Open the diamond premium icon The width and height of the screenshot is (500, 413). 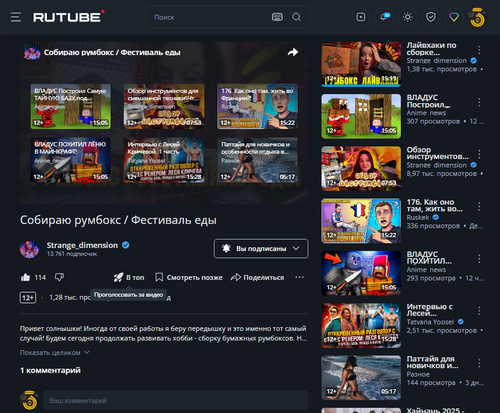pyautogui.click(x=454, y=17)
